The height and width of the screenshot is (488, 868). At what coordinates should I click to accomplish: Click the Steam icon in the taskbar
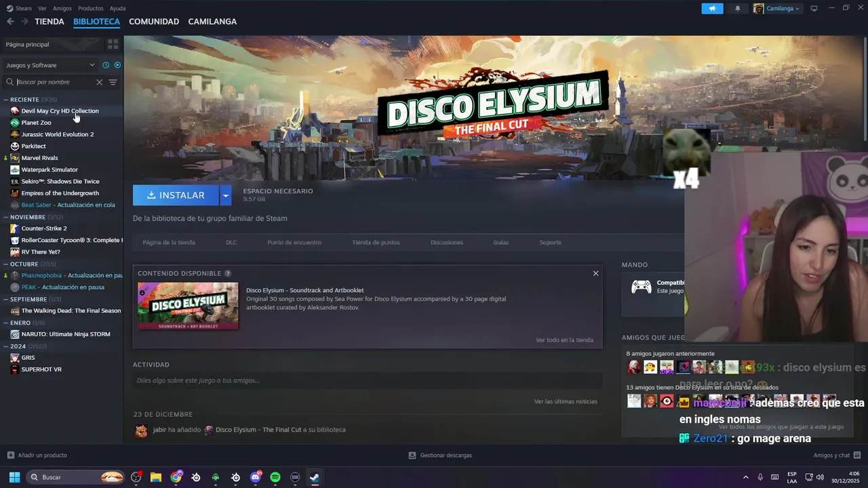315,477
